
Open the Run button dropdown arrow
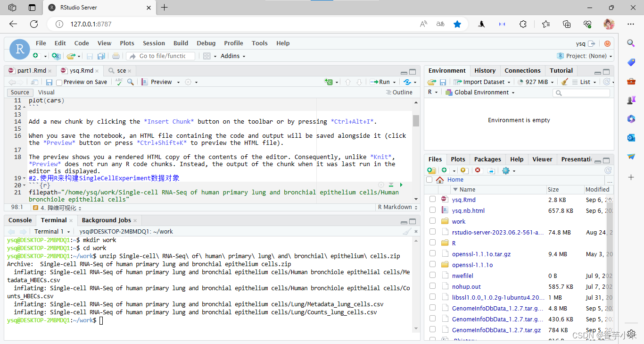pos(394,81)
